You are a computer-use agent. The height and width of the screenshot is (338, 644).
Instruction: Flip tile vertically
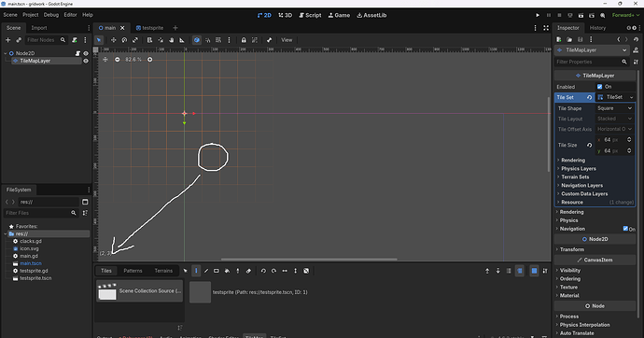click(x=295, y=271)
